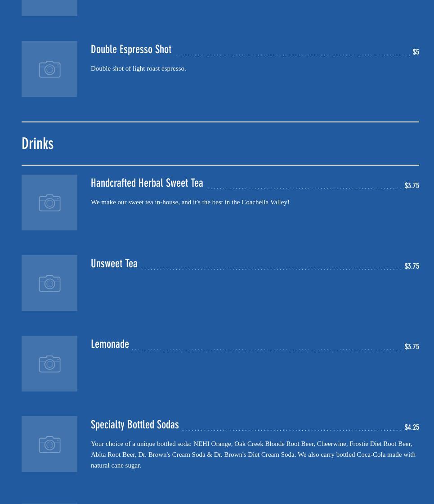Open the Double Espresso Shot item title

pos(131,49)
